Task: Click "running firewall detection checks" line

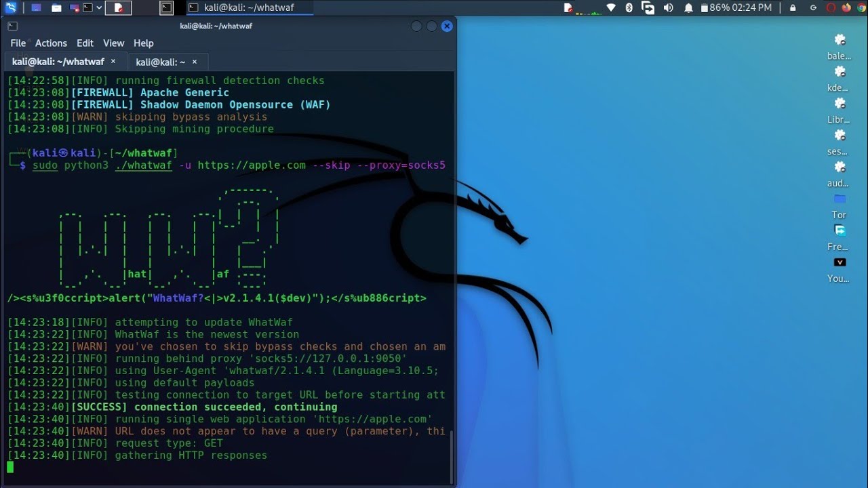Action: [220, 81]
